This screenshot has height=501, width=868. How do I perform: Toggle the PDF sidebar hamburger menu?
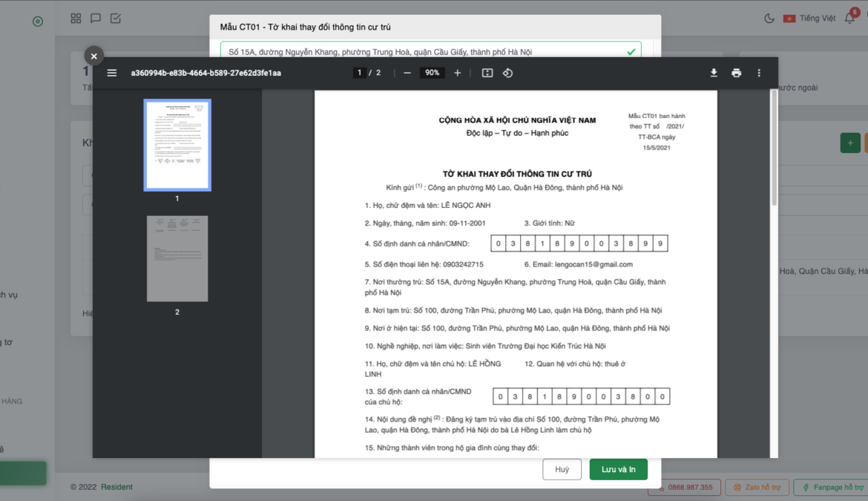click(x=112, y=73)
